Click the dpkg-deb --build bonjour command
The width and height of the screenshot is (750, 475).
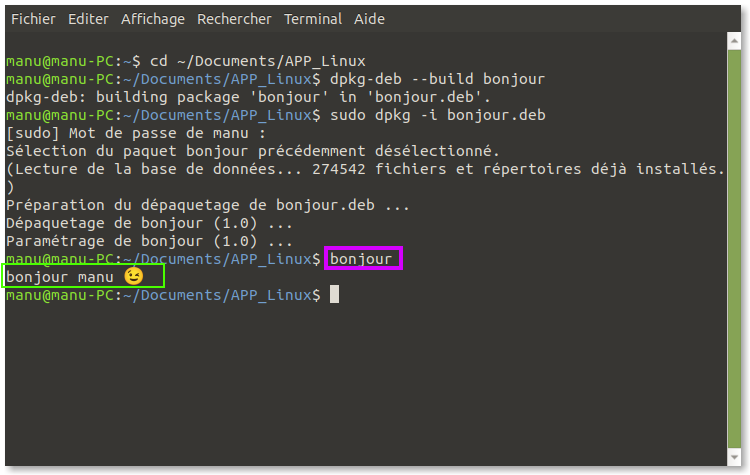pos(437,79)
